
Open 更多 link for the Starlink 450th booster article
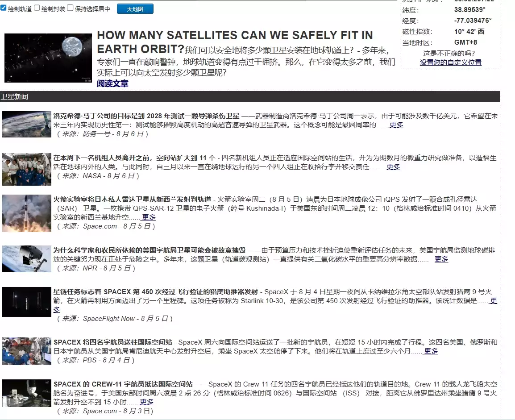point(493,301)
